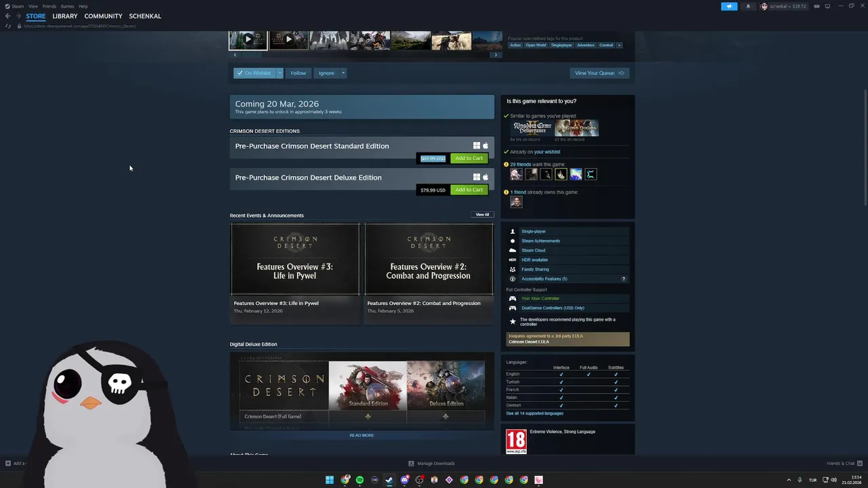Click the DualSense Controllers icon
Viewport: 868px width, 488px height.
point(513,308)
